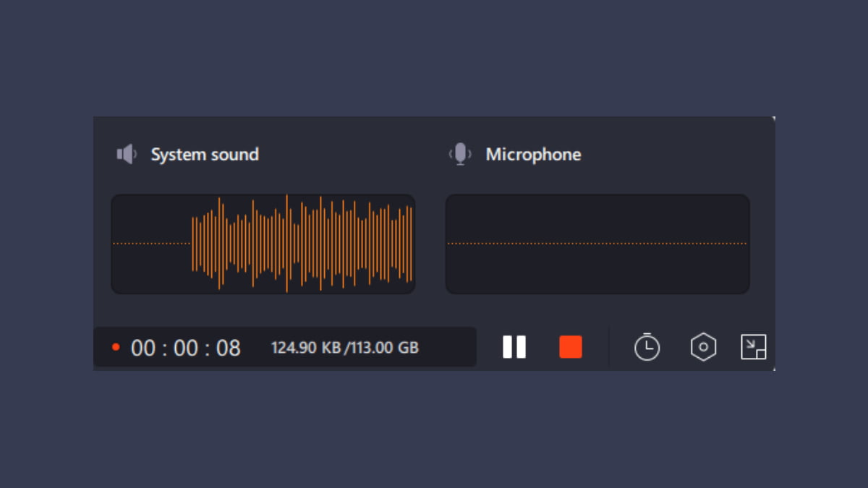Screen dimensions: 868x488
Task: Click the red recording indicator dot
Action: pos(116,348)
